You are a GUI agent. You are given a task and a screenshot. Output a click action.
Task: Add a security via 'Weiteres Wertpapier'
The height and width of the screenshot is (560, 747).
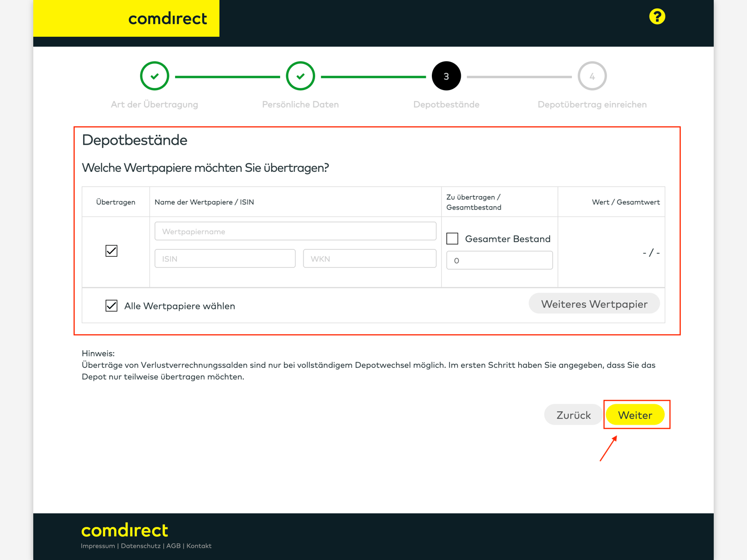click(x=594, y=303)
